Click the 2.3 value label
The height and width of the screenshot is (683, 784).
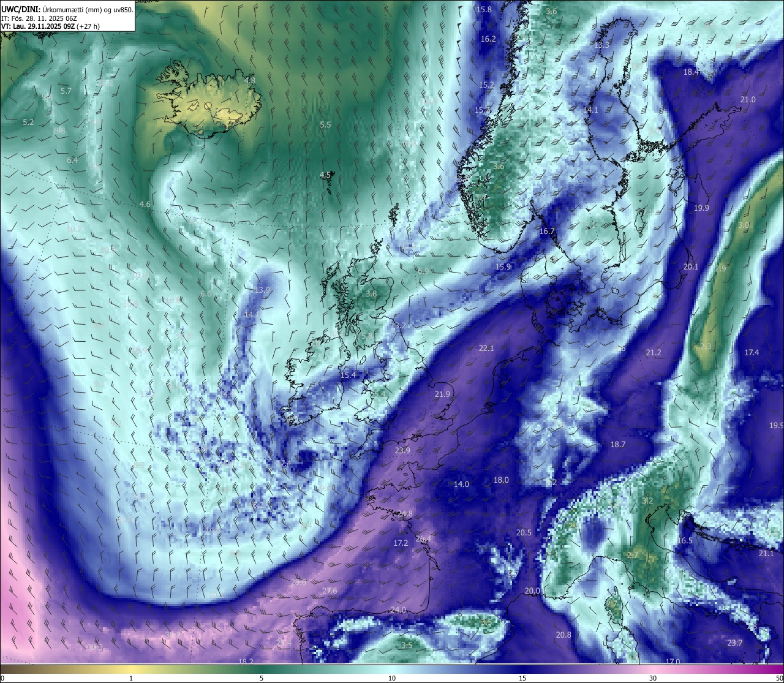pyautogui.click(x=706, y=347)
